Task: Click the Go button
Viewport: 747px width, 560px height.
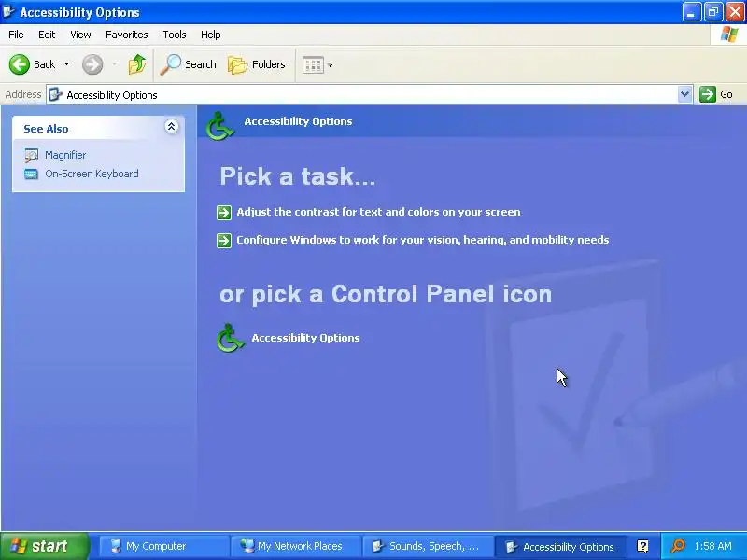Action: click(x=716, y=94)
